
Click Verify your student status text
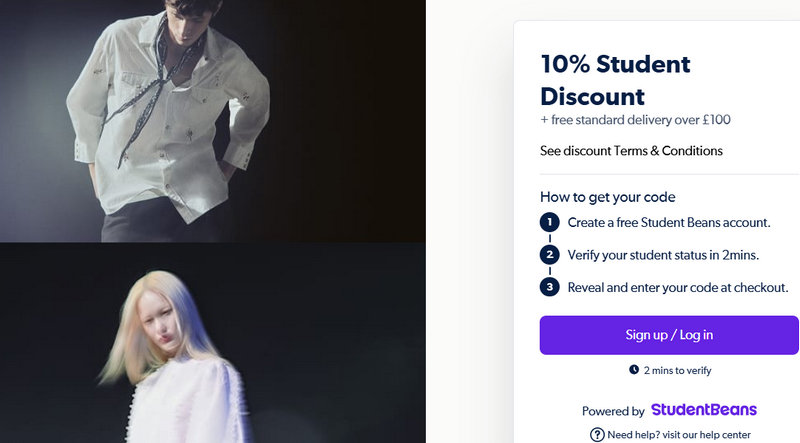(x=663, y=255)
